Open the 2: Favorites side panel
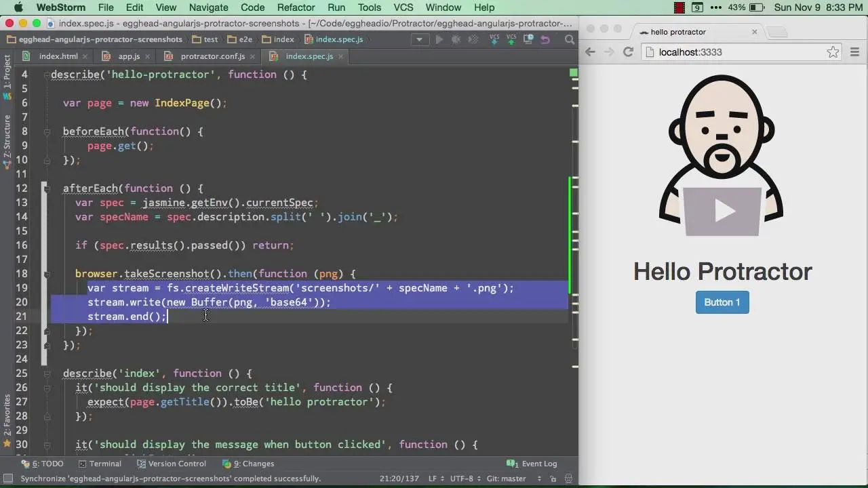 pyautogui.click(x=7, y=420)
